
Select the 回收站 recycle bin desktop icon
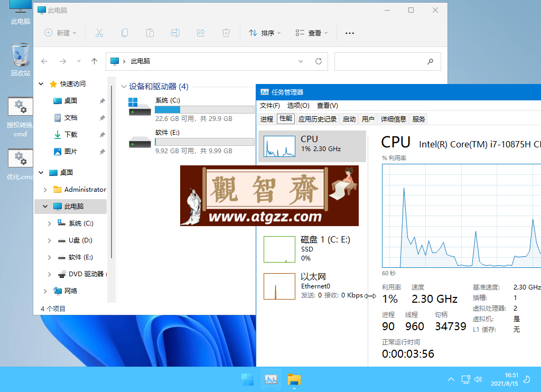coord(21,59)
